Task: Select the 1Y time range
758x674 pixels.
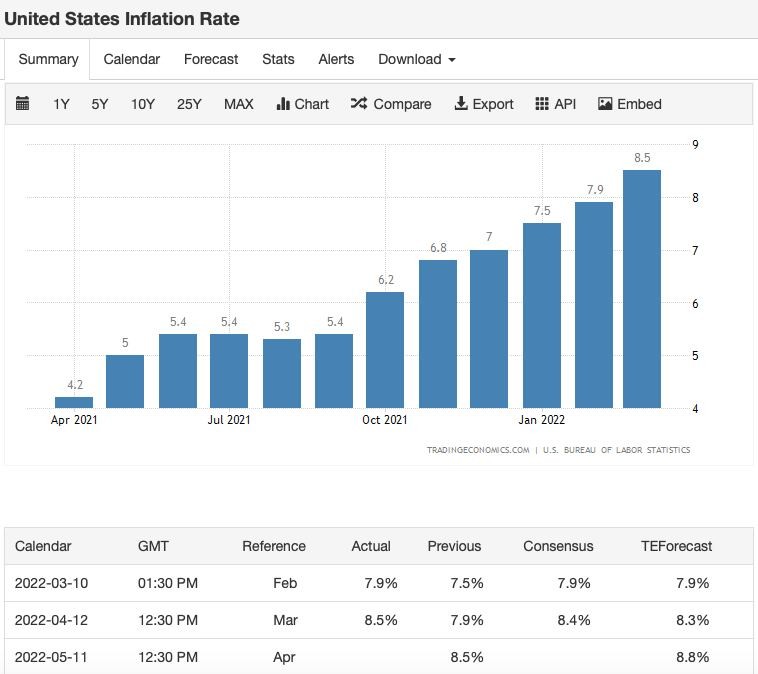Action: (x=61, y=104)
